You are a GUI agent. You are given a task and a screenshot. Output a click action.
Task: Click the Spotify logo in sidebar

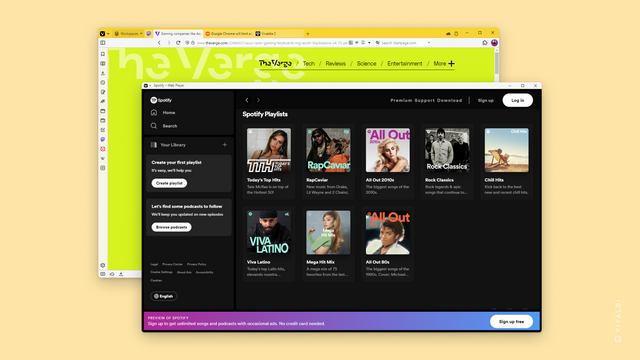(161, 100)
